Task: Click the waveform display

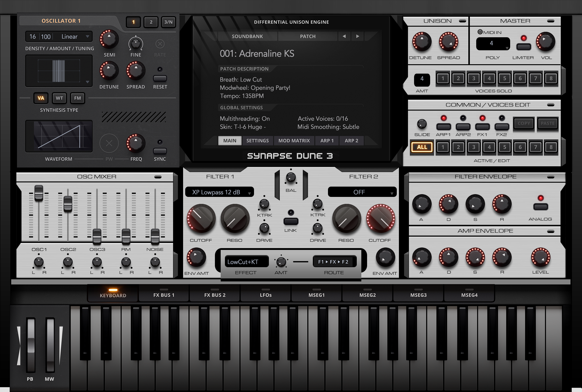Action: click(59, 136)
